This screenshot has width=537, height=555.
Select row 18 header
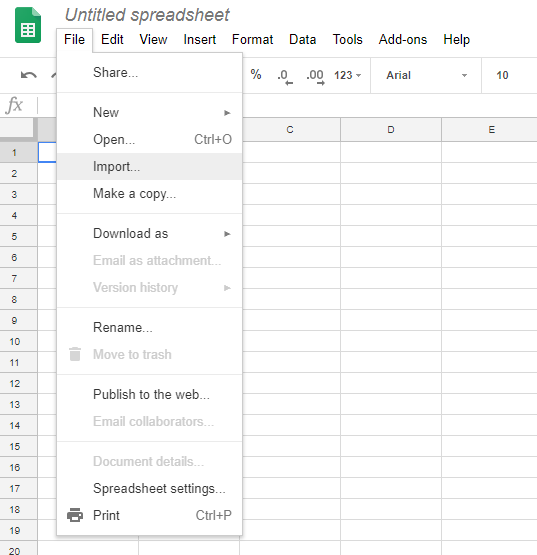click(x=18, y=509)
